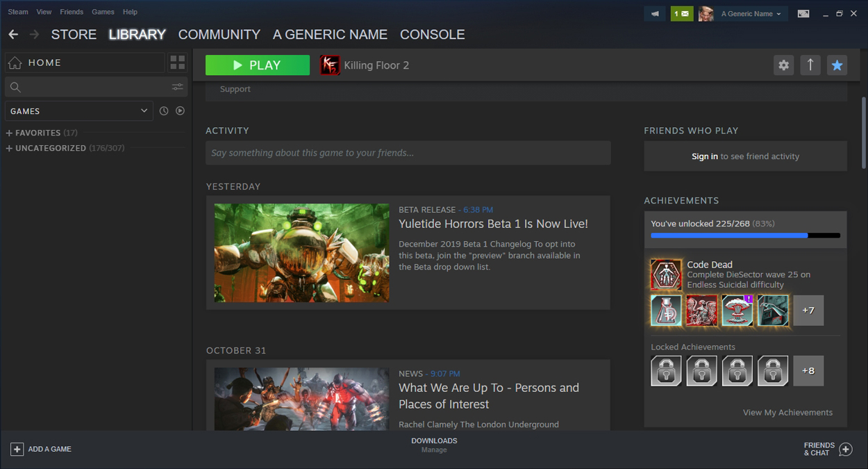This screenshot has width=868, height=469.
Task: Click the Killing Floor 2 game logo
Action: tap(330, 65)
